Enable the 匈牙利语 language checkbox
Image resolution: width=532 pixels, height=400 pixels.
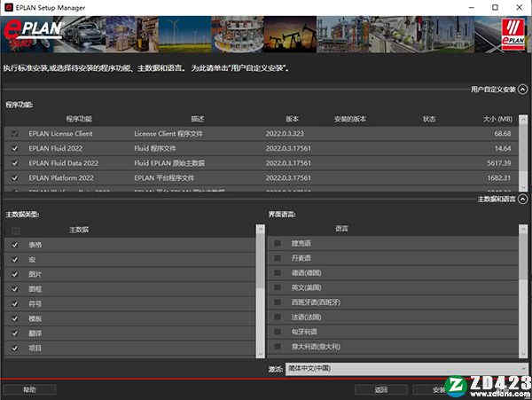278,332
